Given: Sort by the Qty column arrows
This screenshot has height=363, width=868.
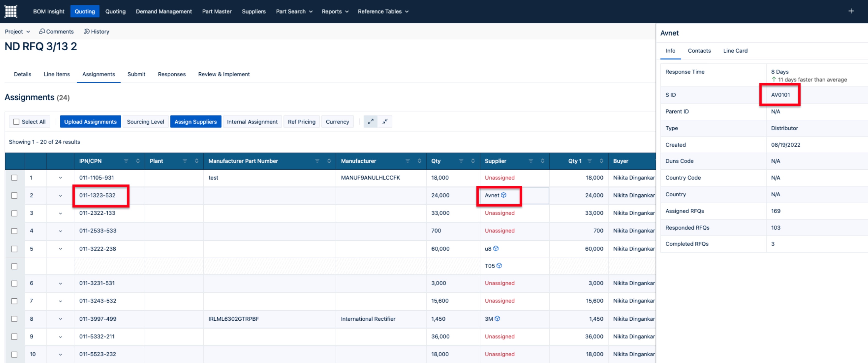Looking at the screenshot, I should coord(473,161).
